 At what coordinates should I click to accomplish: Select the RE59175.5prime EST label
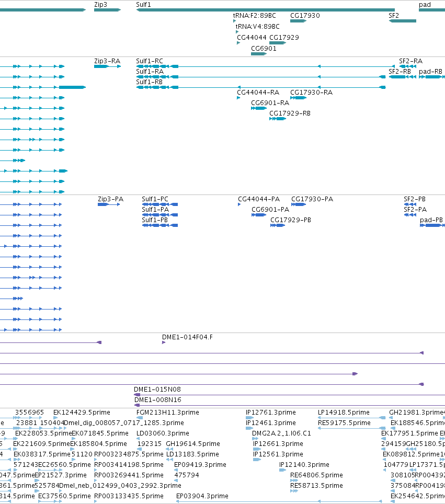344,422
